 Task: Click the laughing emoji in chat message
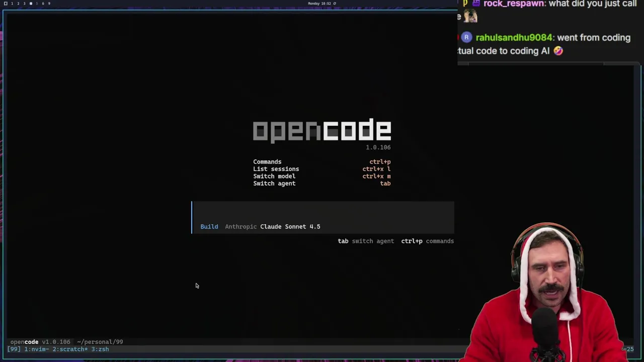coord(558,51)
